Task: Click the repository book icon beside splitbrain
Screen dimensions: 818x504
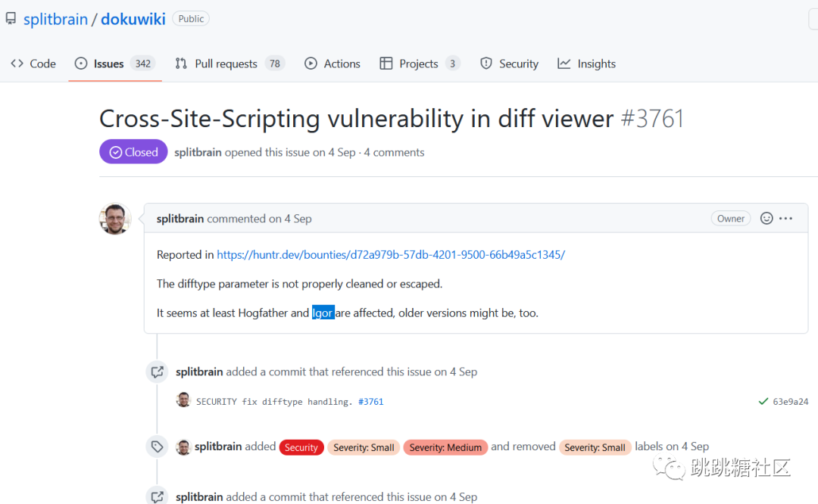Action: tap(11, 19)
